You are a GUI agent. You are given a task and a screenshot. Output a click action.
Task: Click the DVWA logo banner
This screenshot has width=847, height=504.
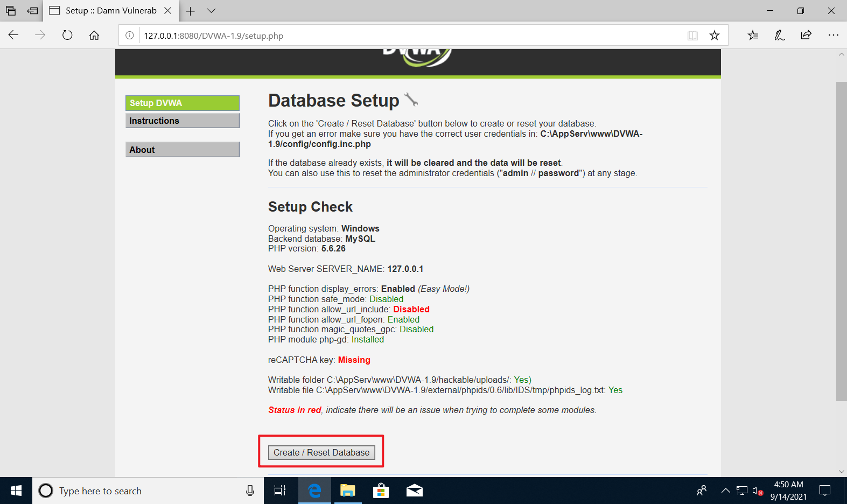tap(418, 58)
